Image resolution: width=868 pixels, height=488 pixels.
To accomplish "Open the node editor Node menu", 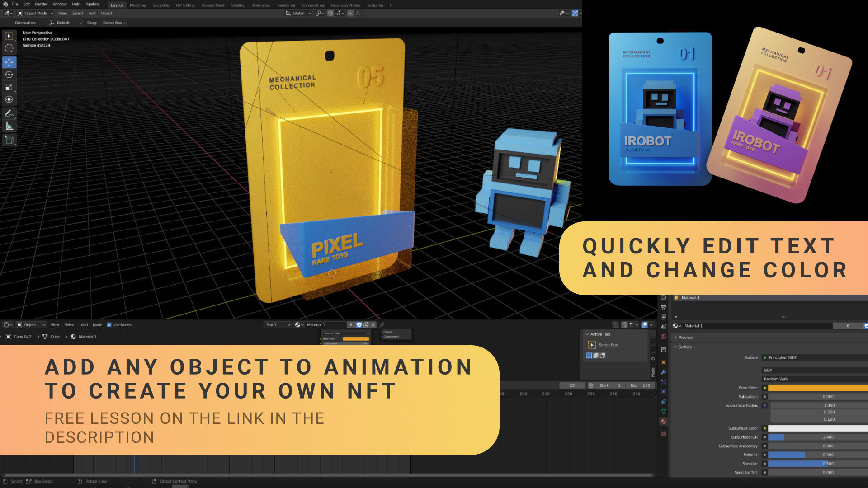I will click(x=97, y=325).
